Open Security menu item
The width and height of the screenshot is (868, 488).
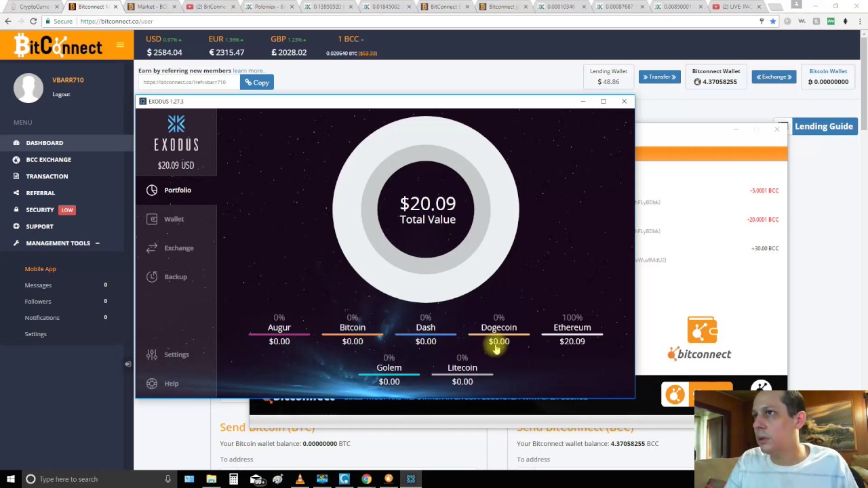pos(39,209)
